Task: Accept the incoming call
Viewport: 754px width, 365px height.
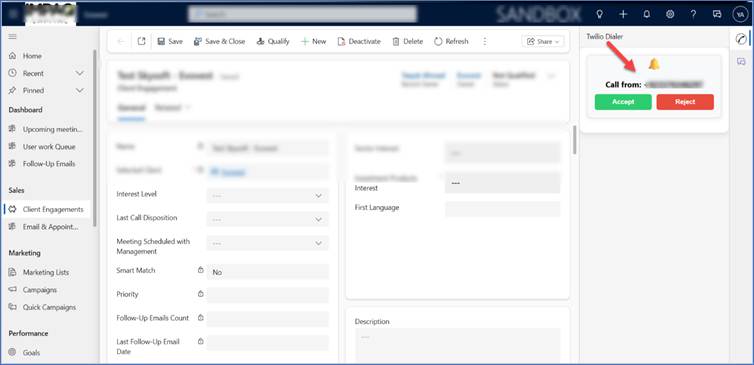Action: click(623, 102)
